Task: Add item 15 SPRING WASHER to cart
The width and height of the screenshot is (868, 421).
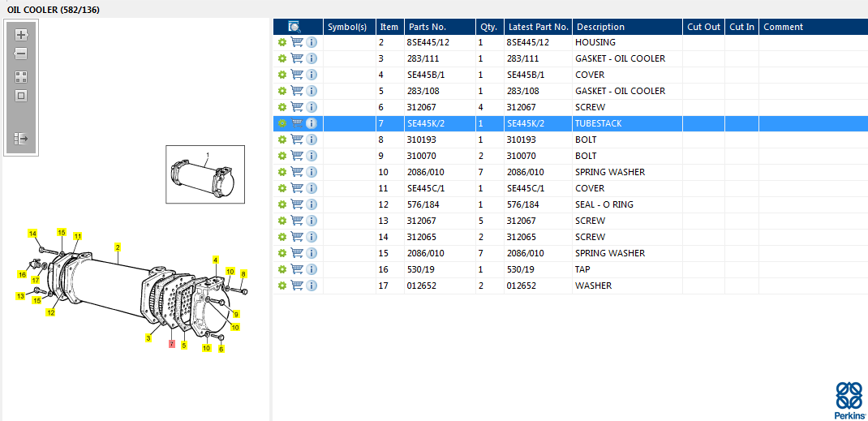Action: tap(297, 253)
